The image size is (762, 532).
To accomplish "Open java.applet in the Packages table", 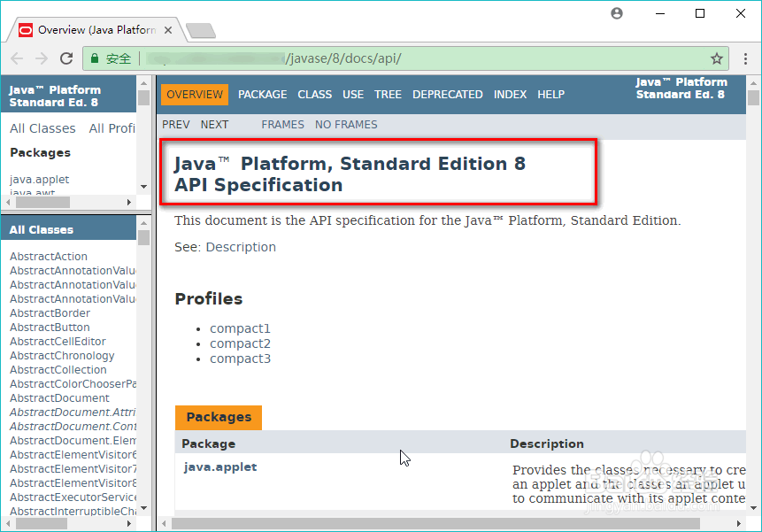I will coord(220,466).
